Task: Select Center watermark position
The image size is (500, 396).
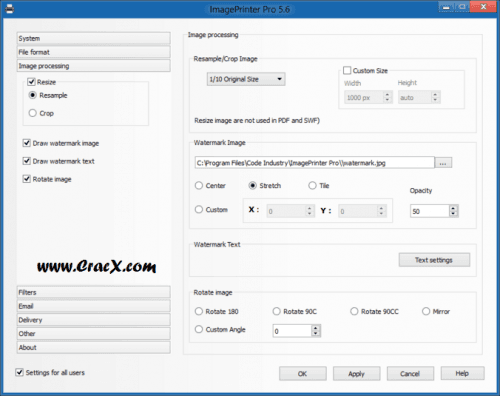Action: point(199,185)
